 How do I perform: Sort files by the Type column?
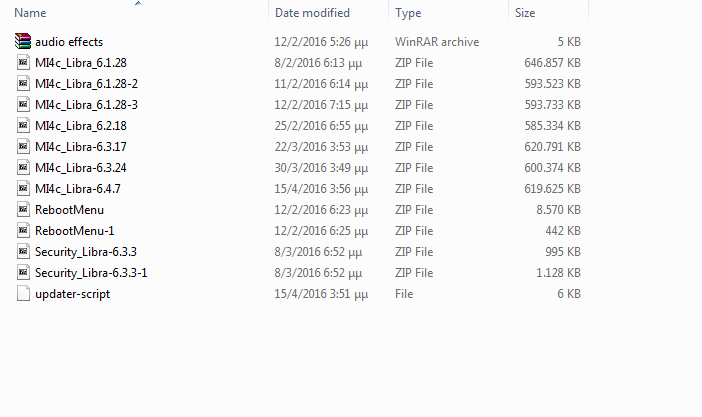[x=408, y=13]
